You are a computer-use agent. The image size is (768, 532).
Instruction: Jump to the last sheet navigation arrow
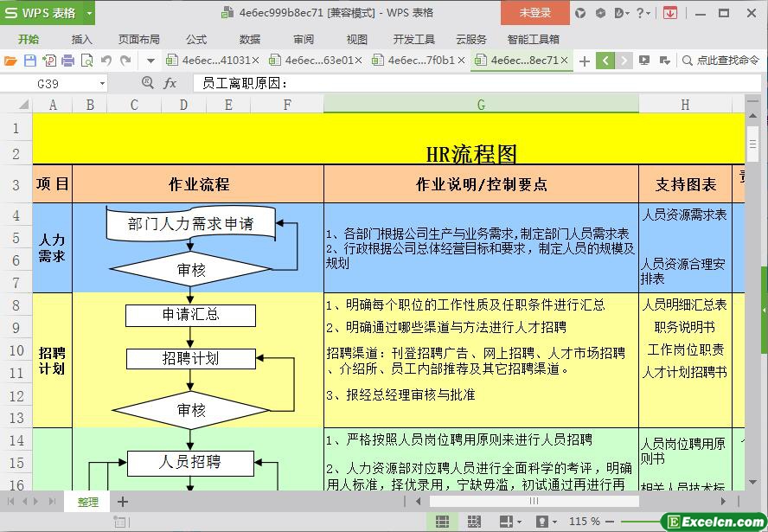coord(53,501)
